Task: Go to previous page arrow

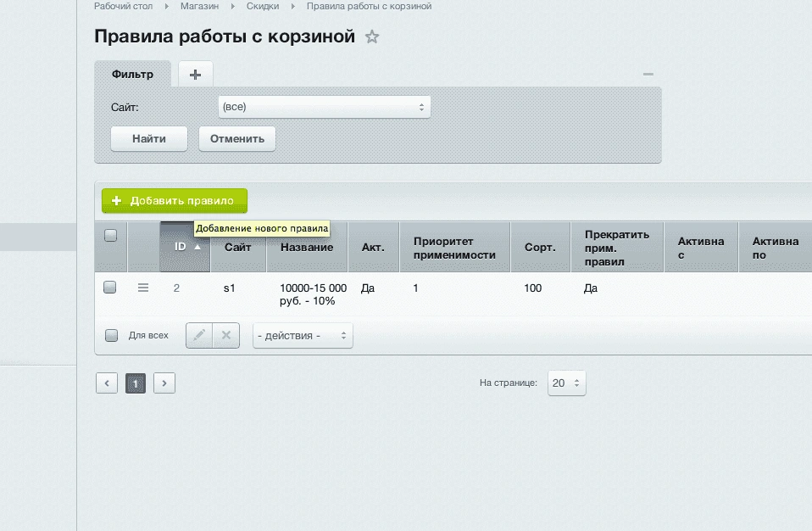Action: tap(107, 383)
